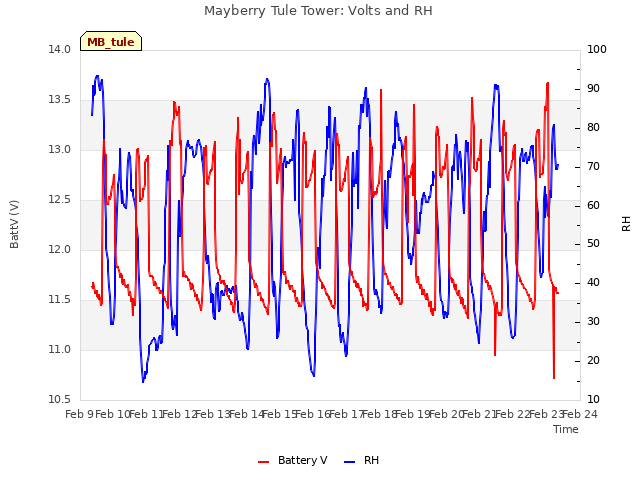Viewport: 640px width, 480px height.
Task: Click the 10.5 left axis tick label
Action: (60, 400)
